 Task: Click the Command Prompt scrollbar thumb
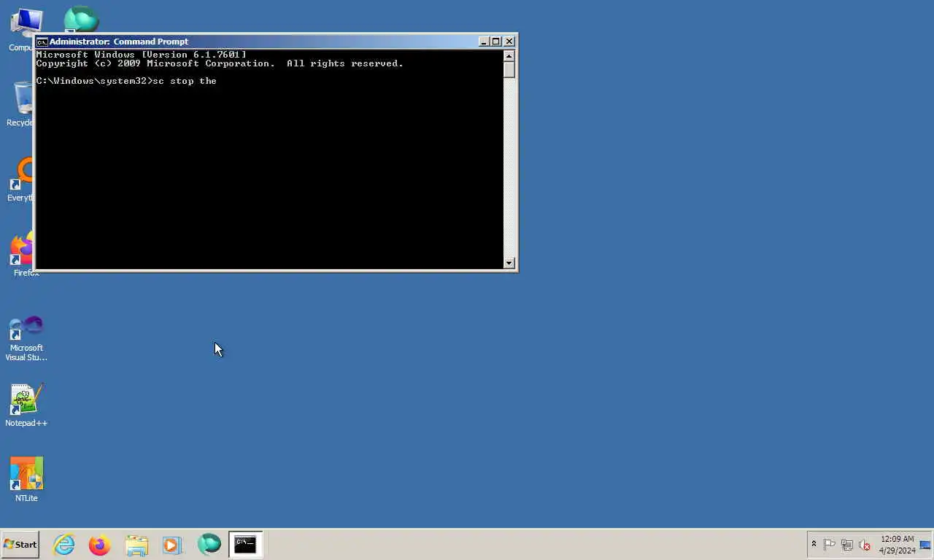point(509,70)
